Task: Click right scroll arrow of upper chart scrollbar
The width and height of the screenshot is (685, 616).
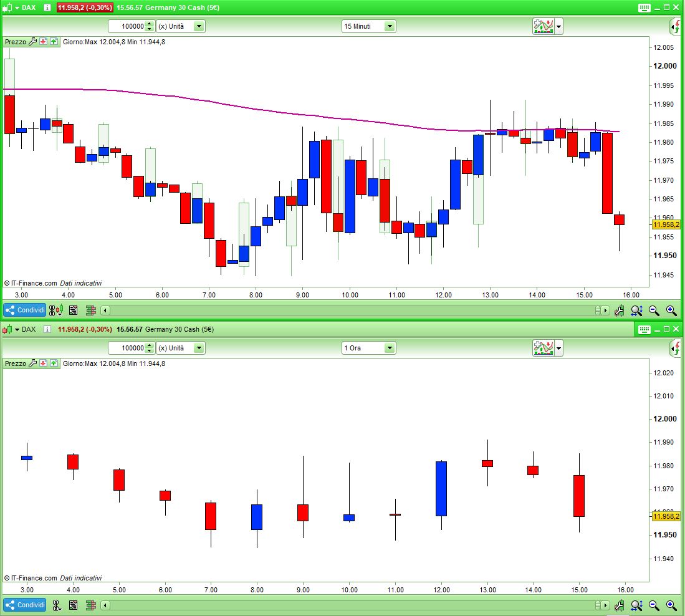Action: tap(605, 310)
